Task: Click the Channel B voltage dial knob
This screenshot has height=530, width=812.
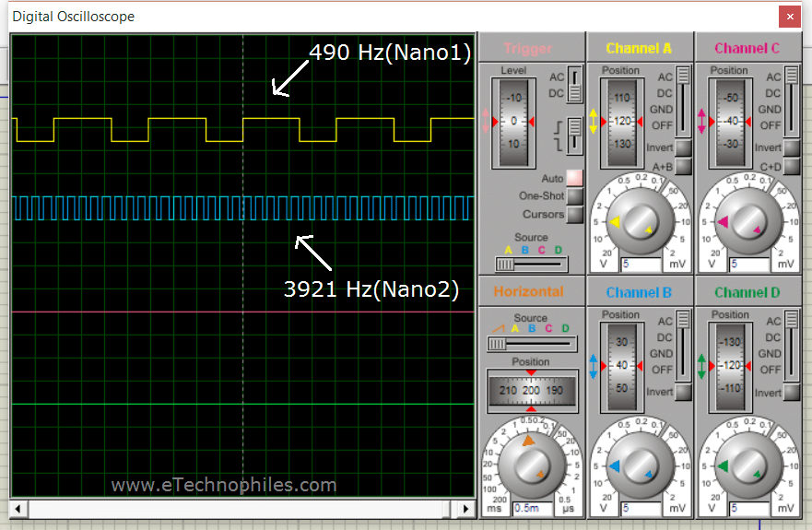Action: (x=641, y=466)
